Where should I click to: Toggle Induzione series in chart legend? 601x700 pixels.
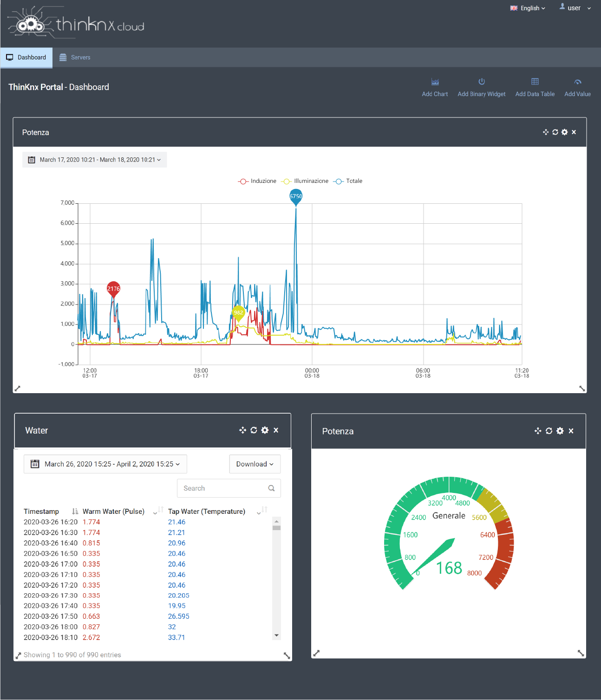tap(258, 181)
